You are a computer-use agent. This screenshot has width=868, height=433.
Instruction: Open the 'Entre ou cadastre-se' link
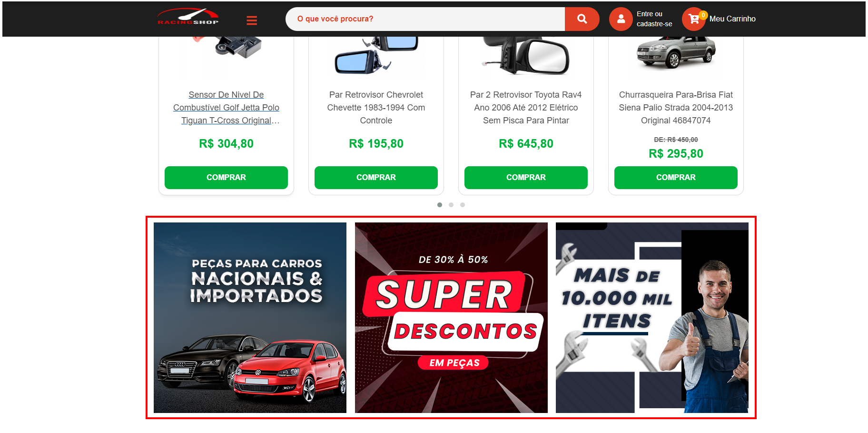click(654, 19)
